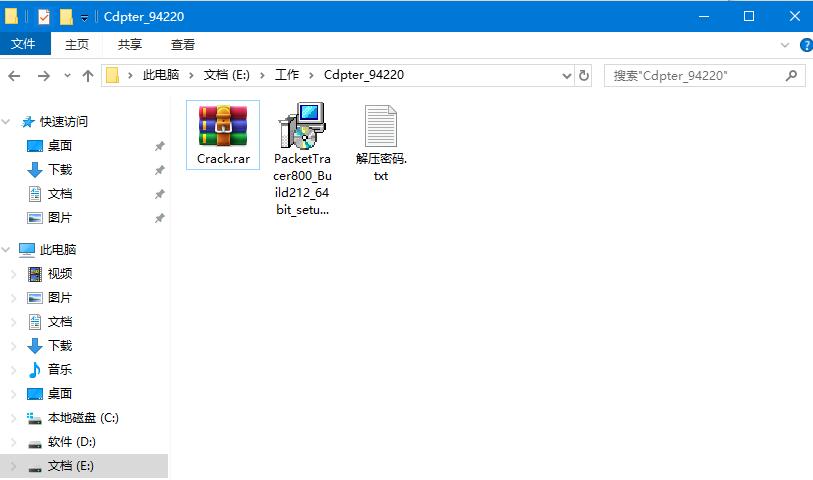The height and width of the screenshot is (480, 813).
Task: Open 桌面 under 此电脑
Action: tap(50, 394)
